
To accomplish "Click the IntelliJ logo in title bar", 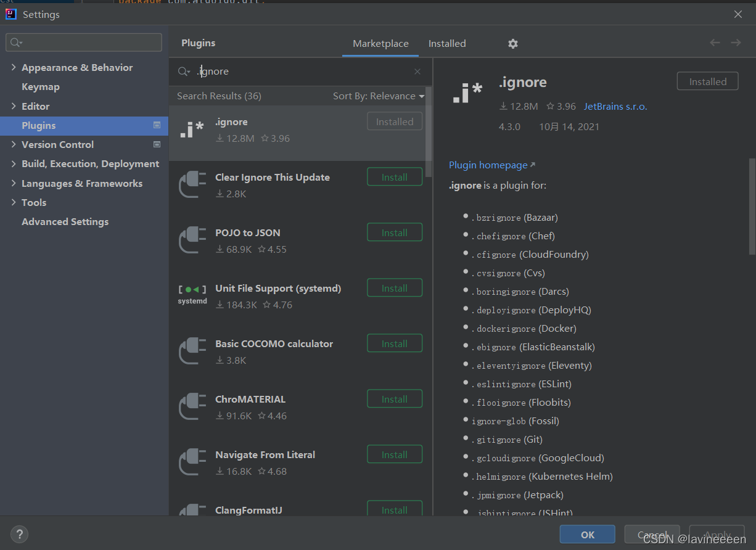I will (x=11, y=14).
